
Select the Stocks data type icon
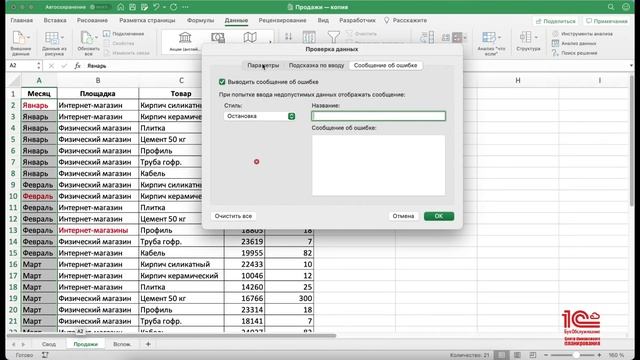click(x=185, y=38)
